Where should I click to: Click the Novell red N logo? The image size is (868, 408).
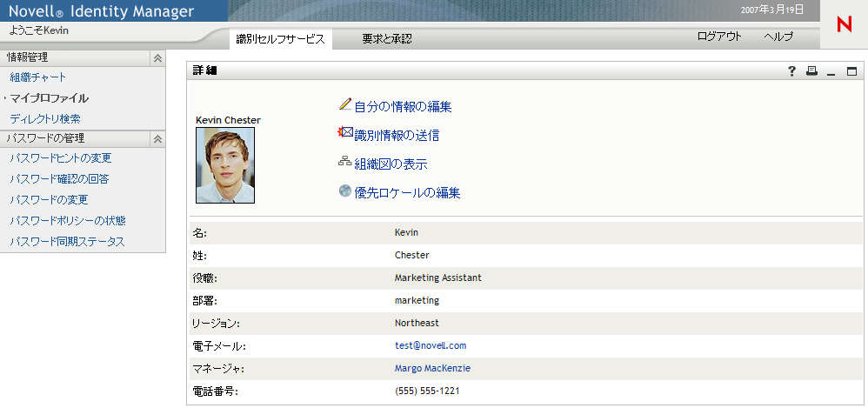[x=845, y=25]
